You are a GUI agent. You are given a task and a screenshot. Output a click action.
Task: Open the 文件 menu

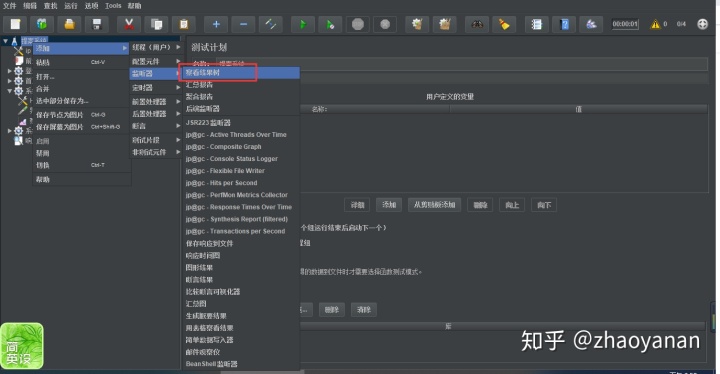pos(9,6)
